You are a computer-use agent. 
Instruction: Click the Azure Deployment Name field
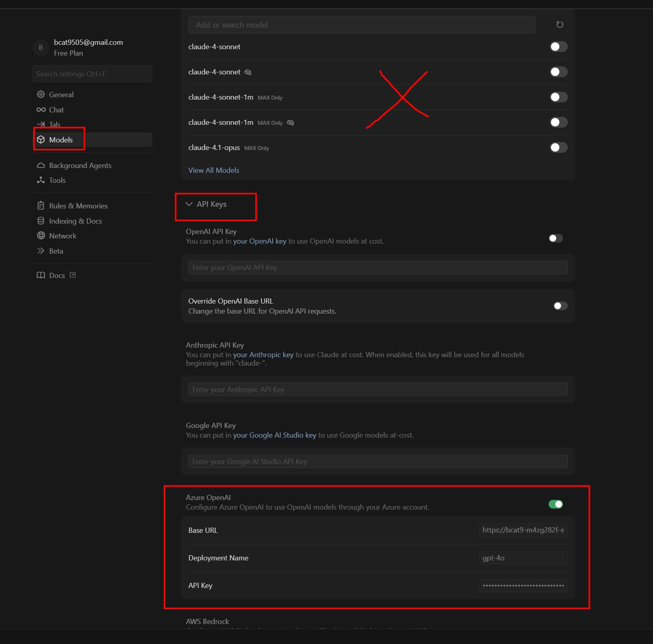[x=523, y=558]
